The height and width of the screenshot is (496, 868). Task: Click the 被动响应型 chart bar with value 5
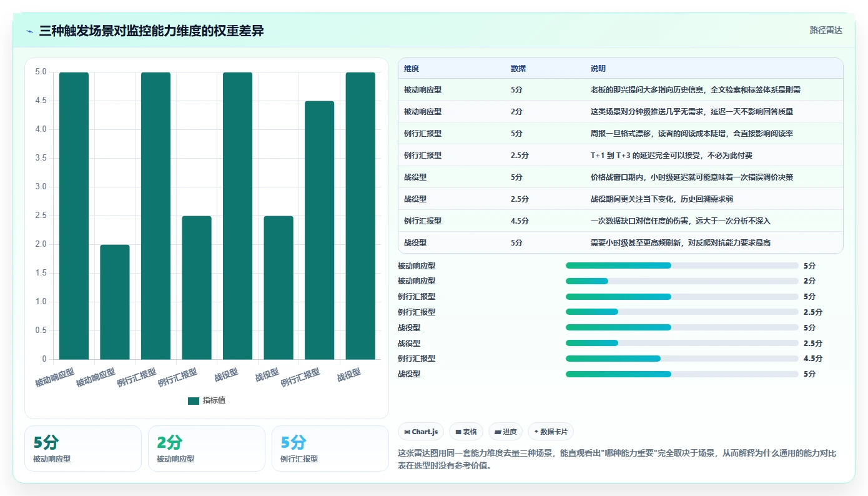pyautogui.click(x=74, y=216)
